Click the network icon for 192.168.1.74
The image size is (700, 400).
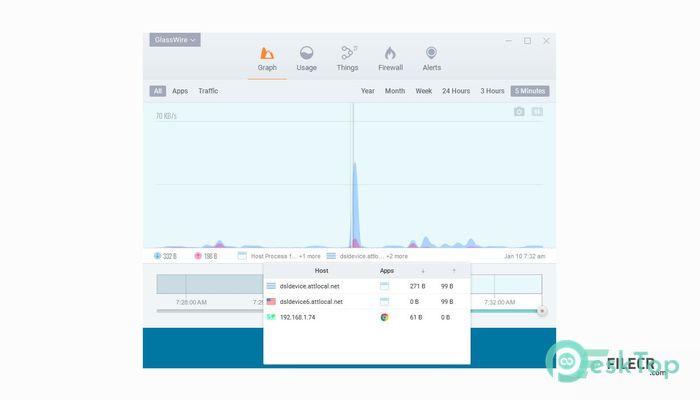coord(271,317)
